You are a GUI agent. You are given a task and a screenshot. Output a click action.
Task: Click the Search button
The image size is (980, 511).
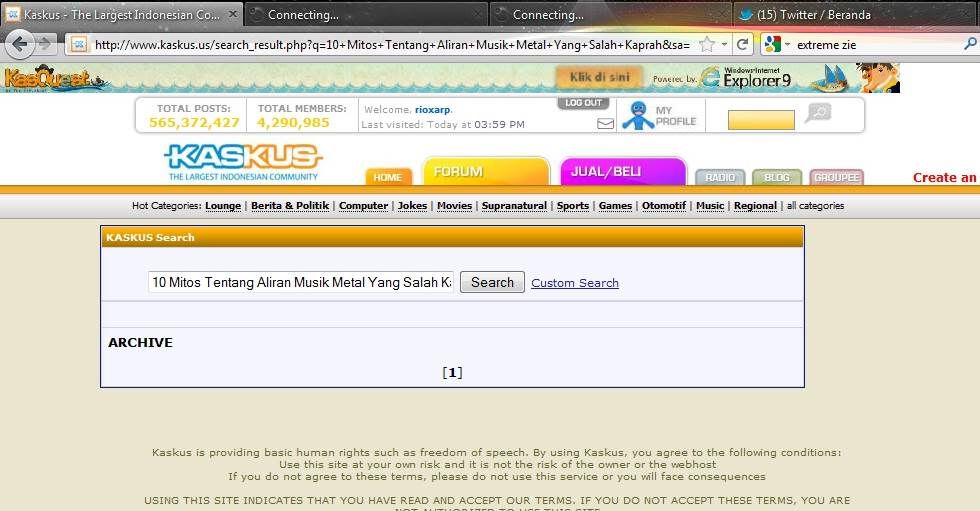point(492,282)
